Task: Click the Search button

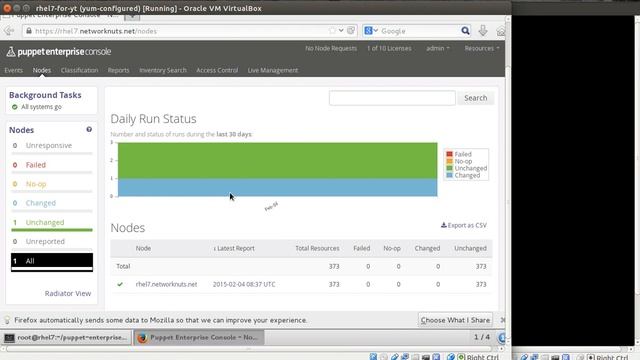Action: pos(476,98)
